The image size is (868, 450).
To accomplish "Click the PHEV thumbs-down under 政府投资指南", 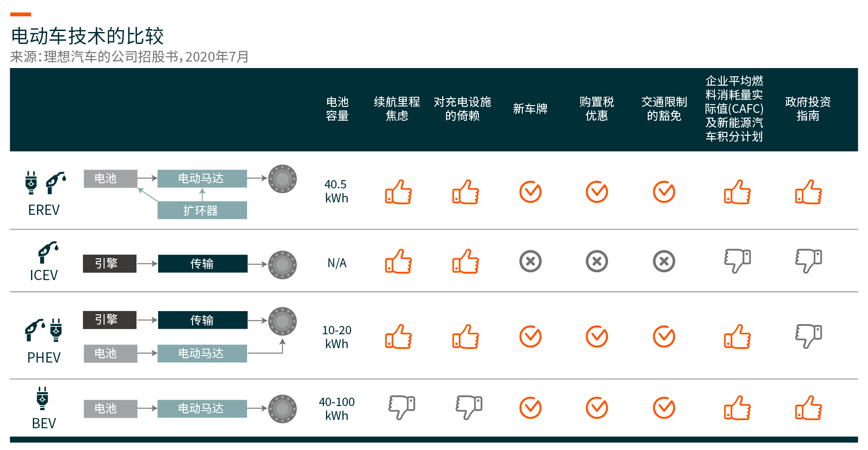I will click(808, 336).
